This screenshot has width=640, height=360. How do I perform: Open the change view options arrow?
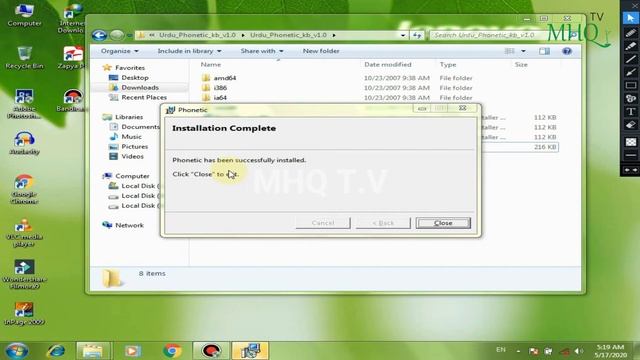tap(523, 51)
